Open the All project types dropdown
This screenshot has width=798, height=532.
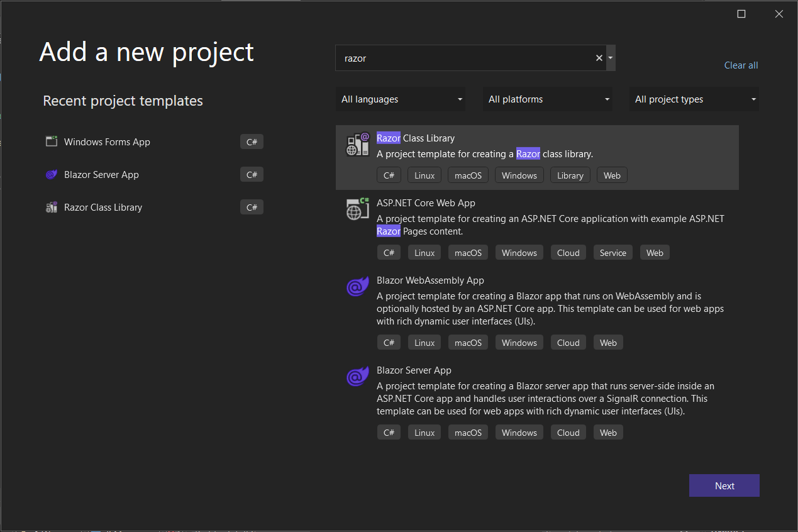pyautogui.click(x=694, y=99)
